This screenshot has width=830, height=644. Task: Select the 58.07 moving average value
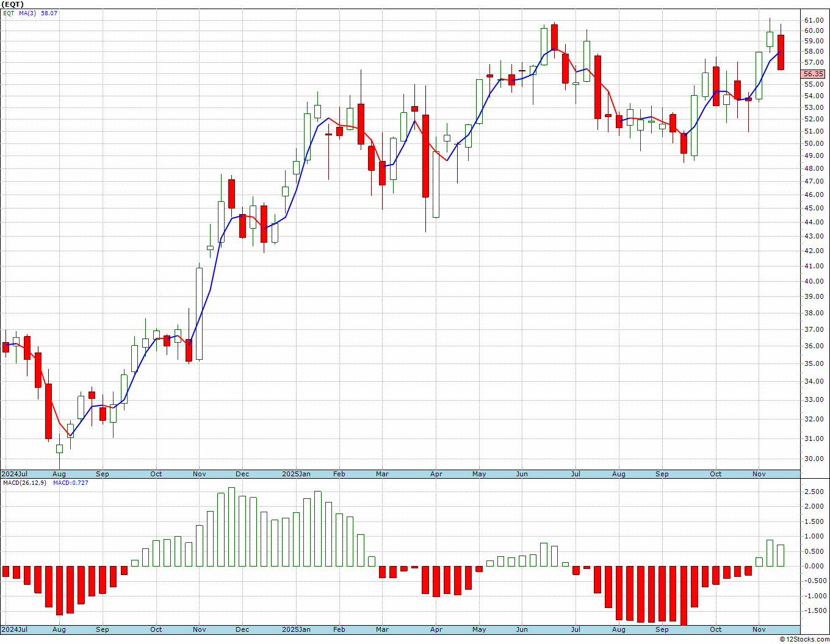click(49, 13)
